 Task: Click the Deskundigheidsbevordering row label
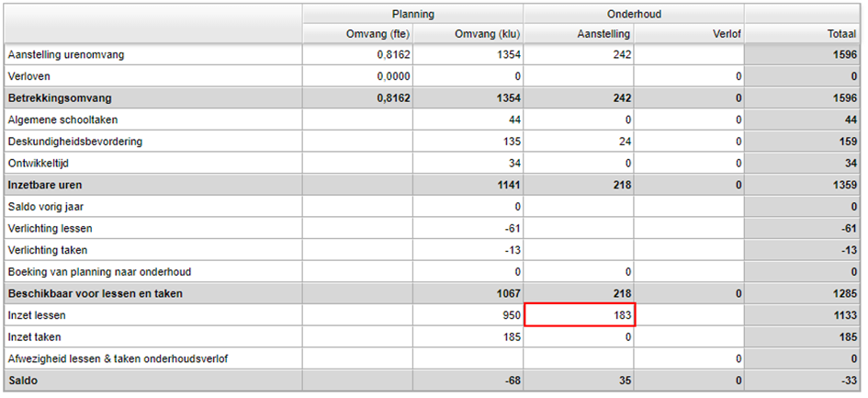click(75, 142)
